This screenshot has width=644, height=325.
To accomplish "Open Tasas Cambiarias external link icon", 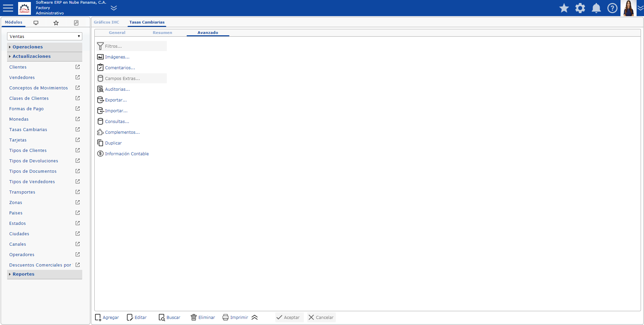I will coord(78,129).
